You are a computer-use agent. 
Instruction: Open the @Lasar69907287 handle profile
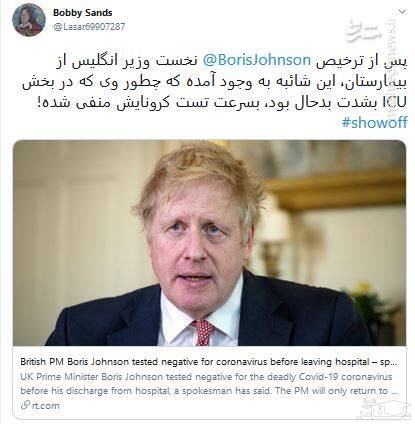pyautogui.click(x=89, y=27)
